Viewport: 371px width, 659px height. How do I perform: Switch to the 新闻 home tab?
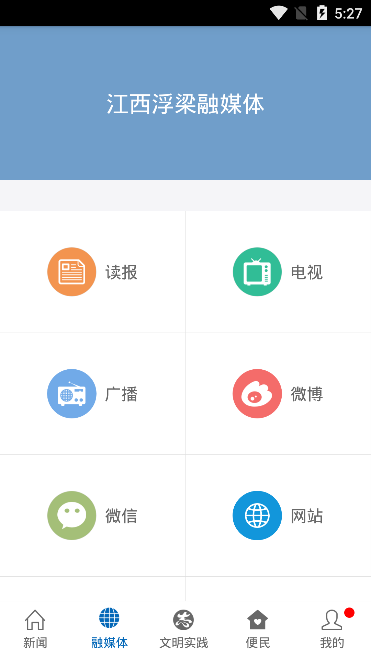(x=35, y=629)
